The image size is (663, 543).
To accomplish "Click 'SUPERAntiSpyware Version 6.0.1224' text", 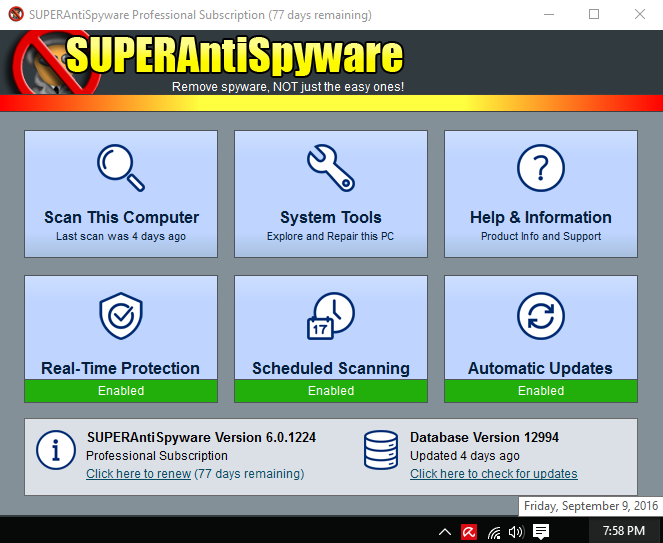I will [201, 437].
